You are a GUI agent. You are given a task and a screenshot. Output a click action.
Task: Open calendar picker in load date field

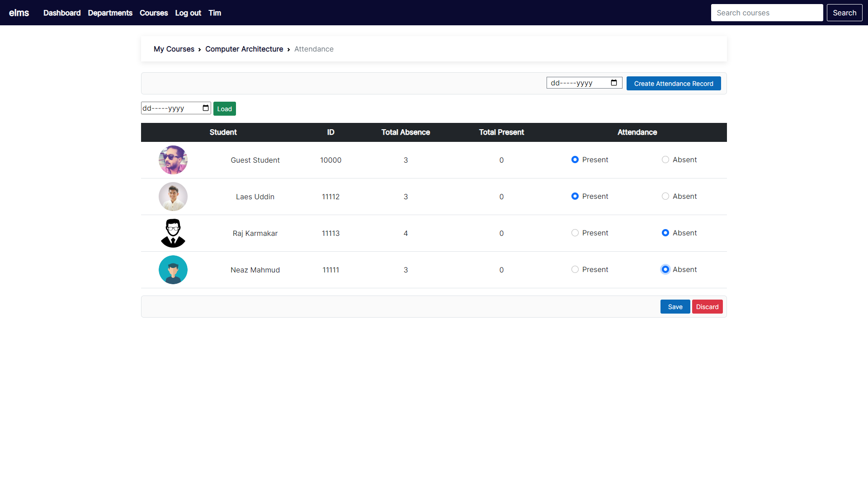pyautogui.click(x=206, y=108)
